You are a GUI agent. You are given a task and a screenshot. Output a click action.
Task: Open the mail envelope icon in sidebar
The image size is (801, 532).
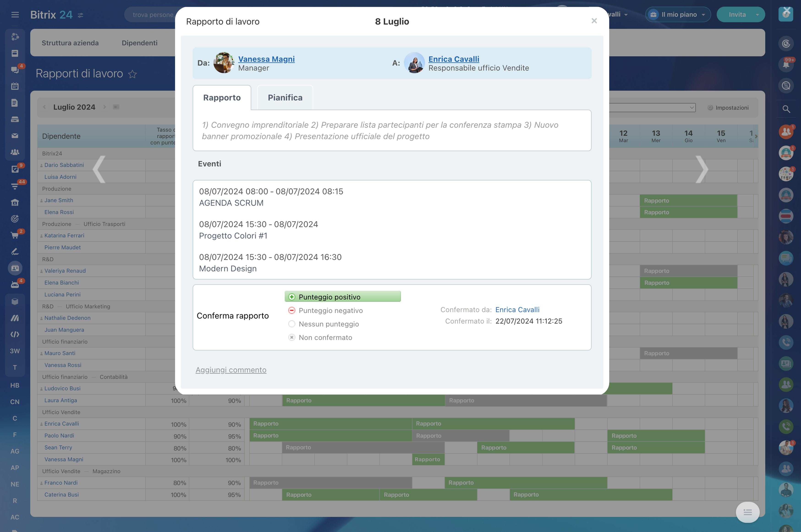click(15, 136)
